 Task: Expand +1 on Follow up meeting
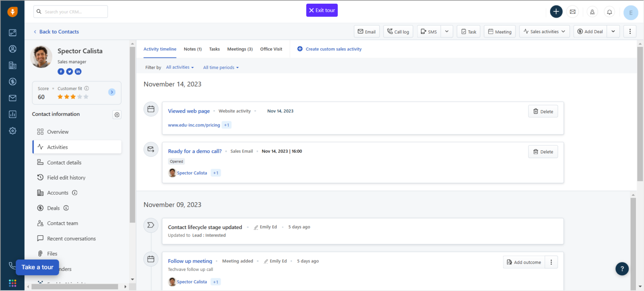(216, 282)
